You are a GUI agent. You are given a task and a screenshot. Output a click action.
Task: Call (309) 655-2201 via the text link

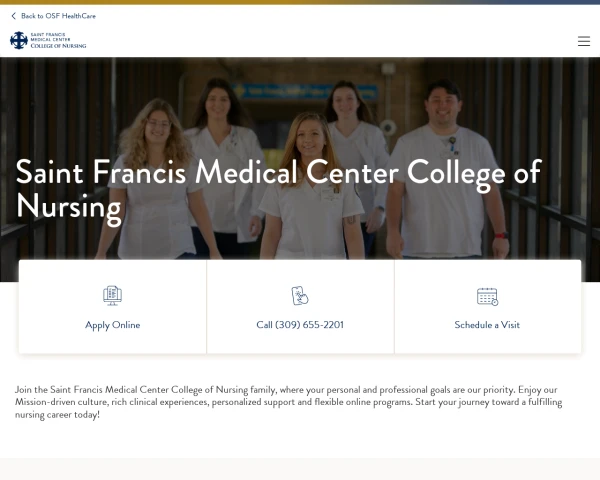(x=300, y=325)
